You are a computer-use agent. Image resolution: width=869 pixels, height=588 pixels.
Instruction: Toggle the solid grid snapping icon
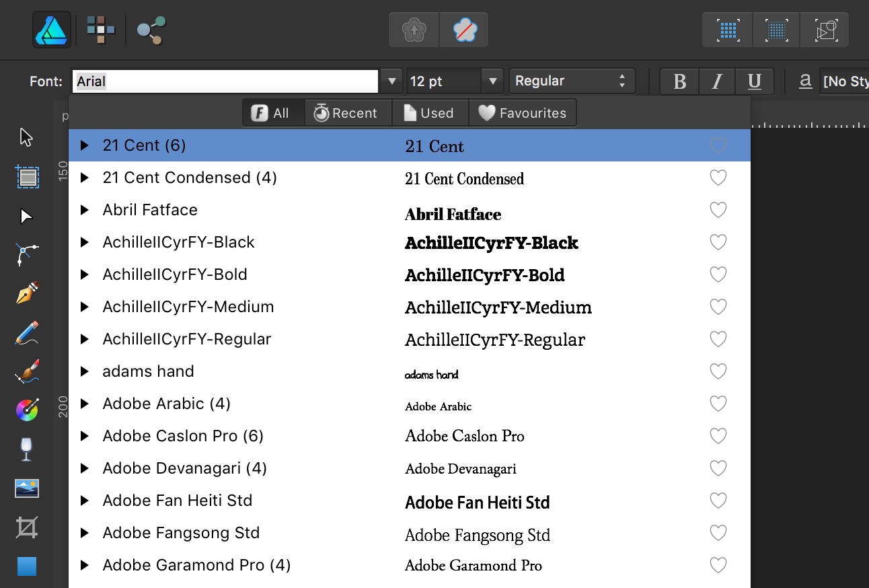728,30
